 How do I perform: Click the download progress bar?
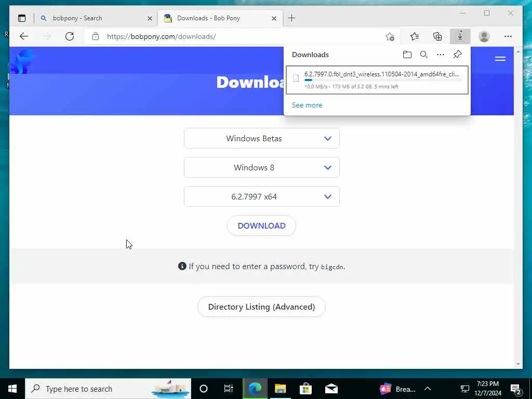(382, 80)
